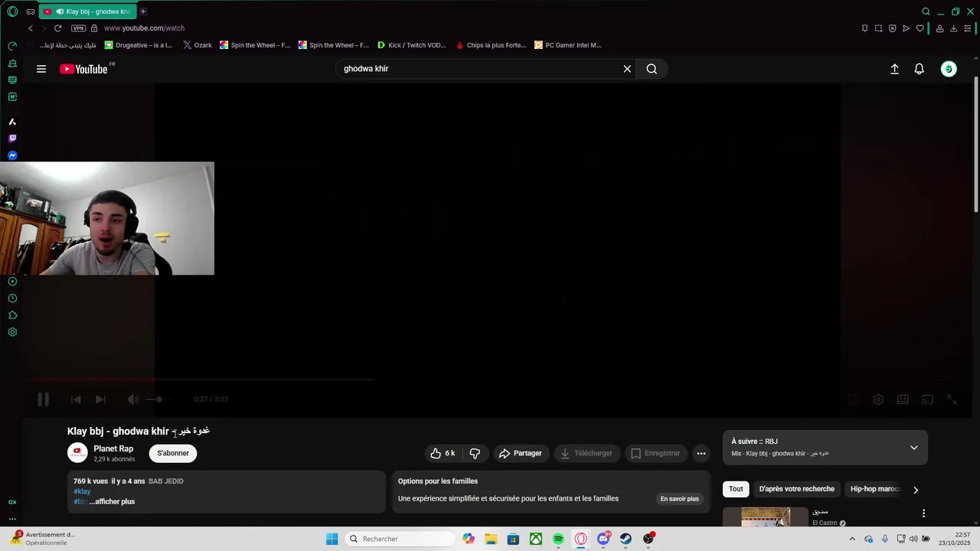Open options for the El Castro video
The height and width of the screenshot is (551, 980).
coord(923,514)
